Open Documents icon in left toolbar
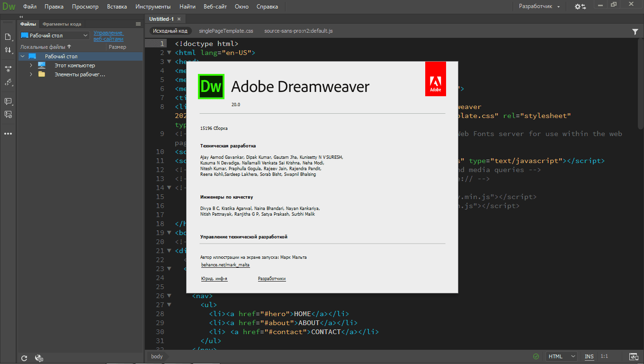This screenshot has height=364, width=644. (x=8, y=37)
